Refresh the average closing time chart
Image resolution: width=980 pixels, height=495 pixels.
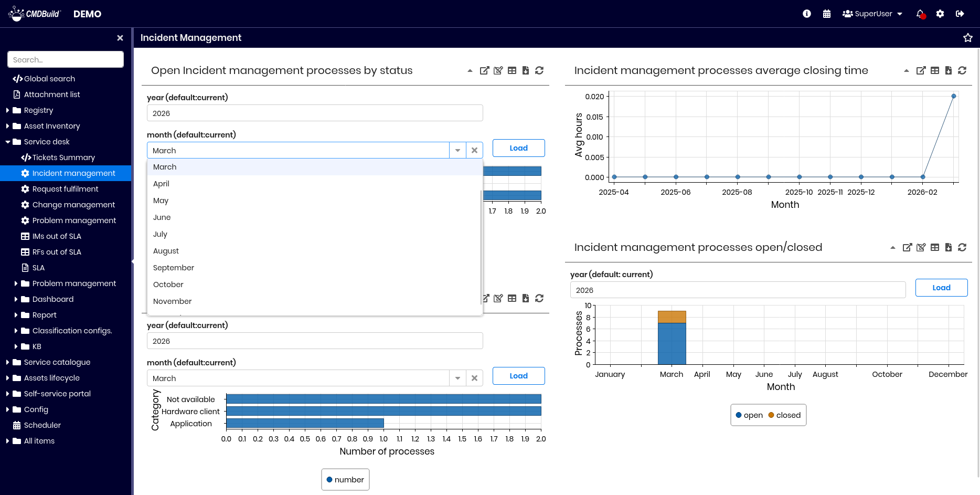tap(962, 70)
